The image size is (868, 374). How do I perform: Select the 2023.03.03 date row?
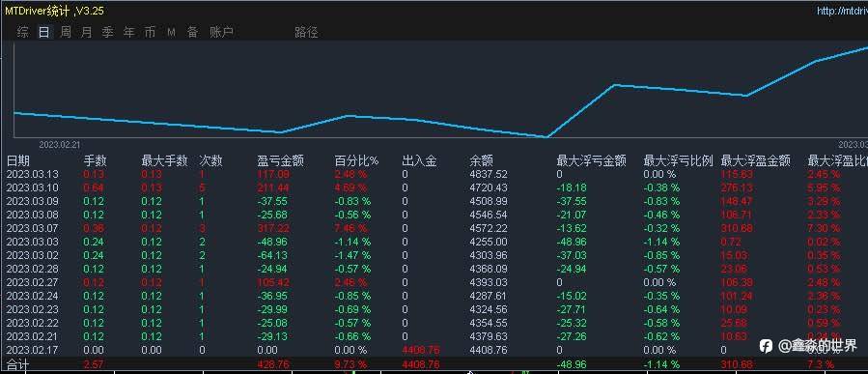(33, 242)
